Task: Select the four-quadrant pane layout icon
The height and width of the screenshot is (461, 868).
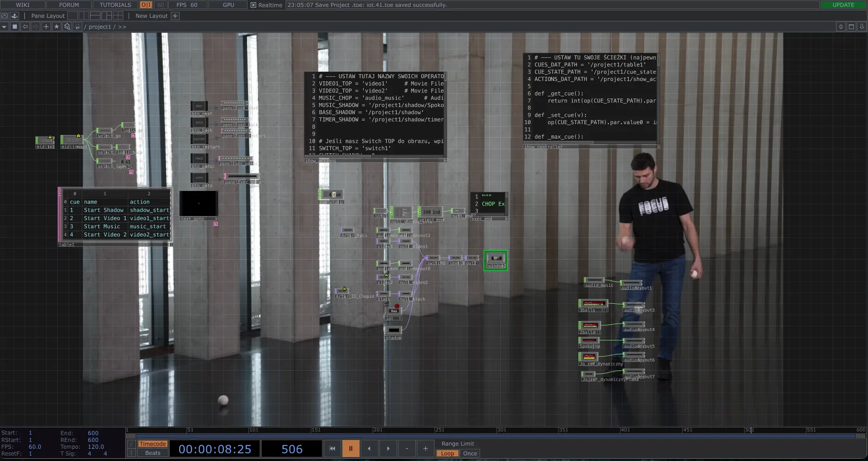Action: (118, 16)
